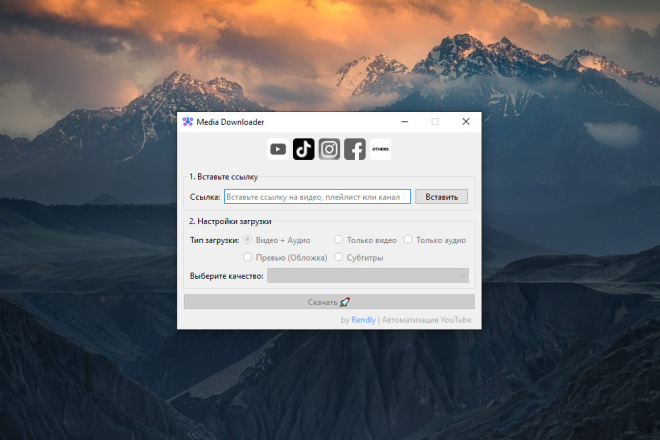Focus the Ссылка link input field
The height and width of the screenshot is (440, 660).
pos(317,197)
